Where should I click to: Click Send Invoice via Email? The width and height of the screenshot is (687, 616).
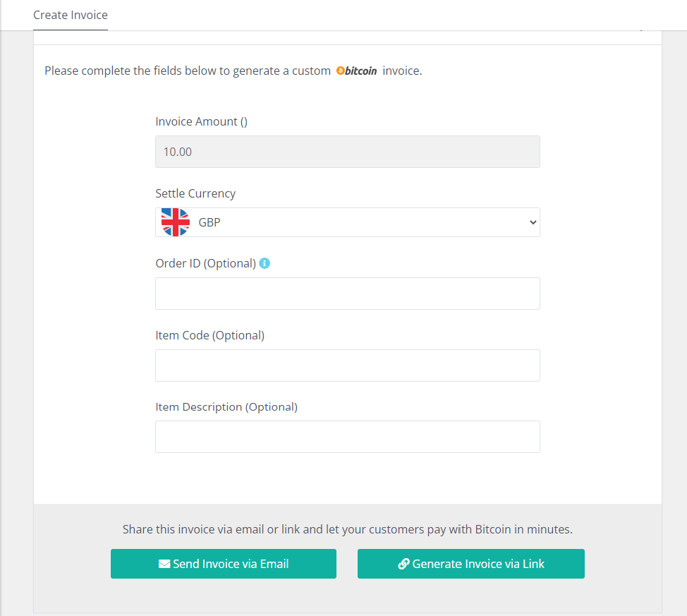coord(223,564)
